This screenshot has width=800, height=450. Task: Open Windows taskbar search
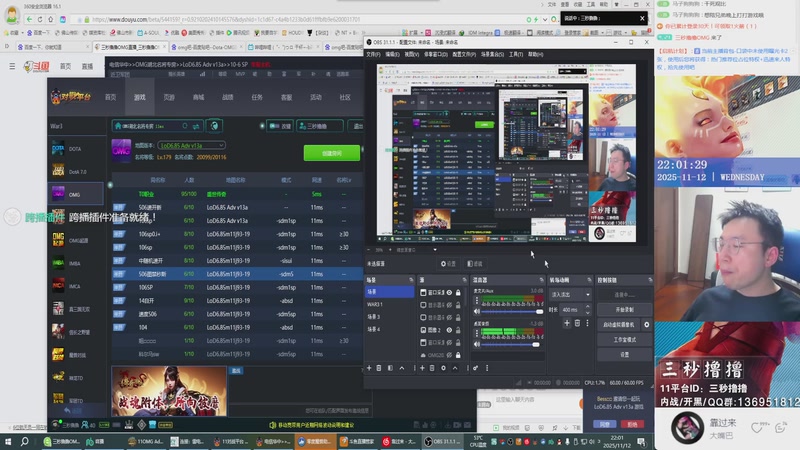click(24, 441)
